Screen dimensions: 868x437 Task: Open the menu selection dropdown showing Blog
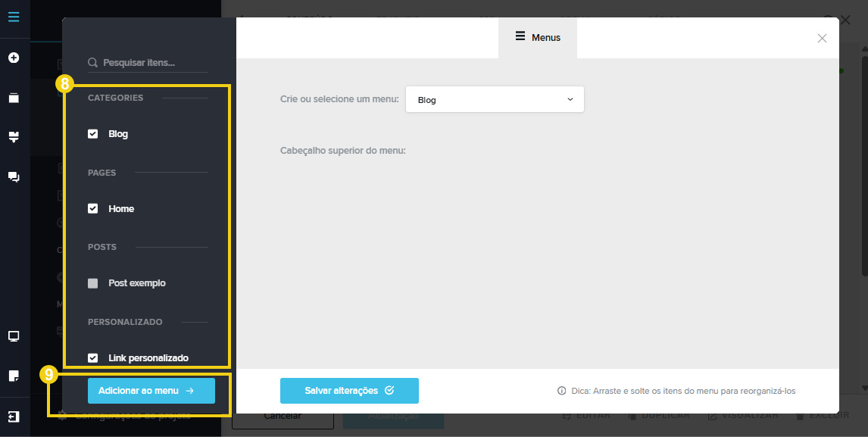click(495, 100)
